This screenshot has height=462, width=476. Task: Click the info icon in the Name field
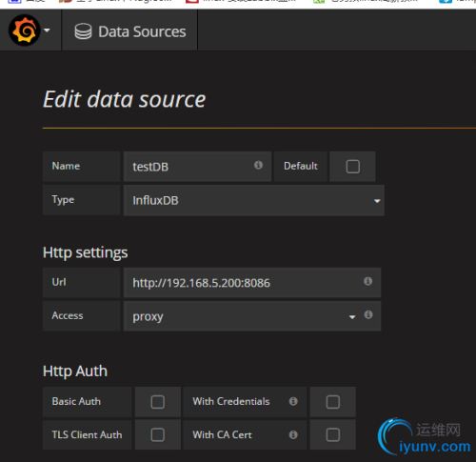click(x=258, y=165)
